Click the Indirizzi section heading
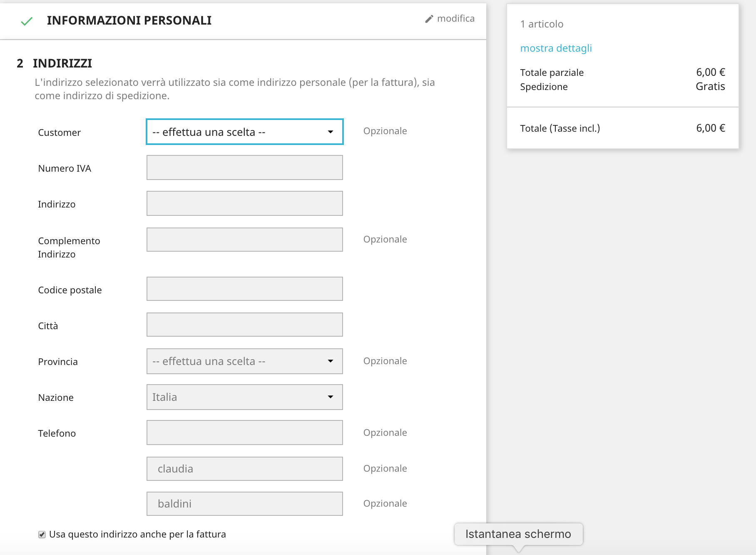Image resolution: width=756 pixels, height=555 pixels. tap(62, 63)
